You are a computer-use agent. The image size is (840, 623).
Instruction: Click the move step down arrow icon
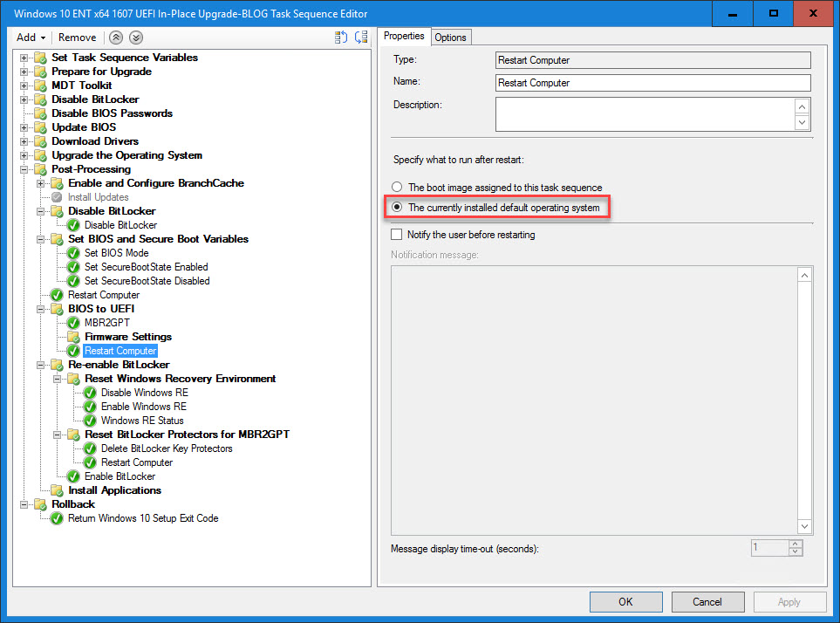(135, 38)
